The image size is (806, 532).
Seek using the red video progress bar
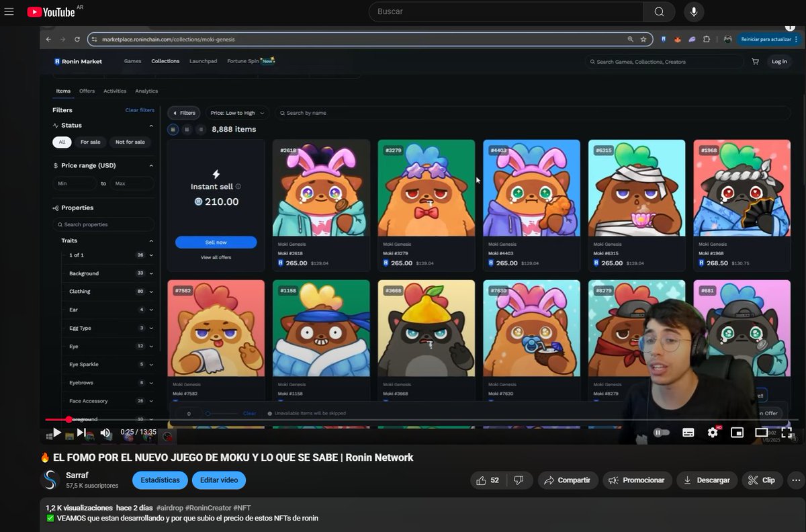(56, 420)
